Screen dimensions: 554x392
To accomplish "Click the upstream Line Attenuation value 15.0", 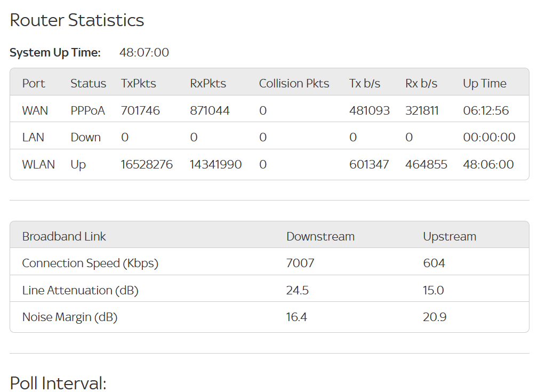I will pyautogui.click(x=433, y=290).
